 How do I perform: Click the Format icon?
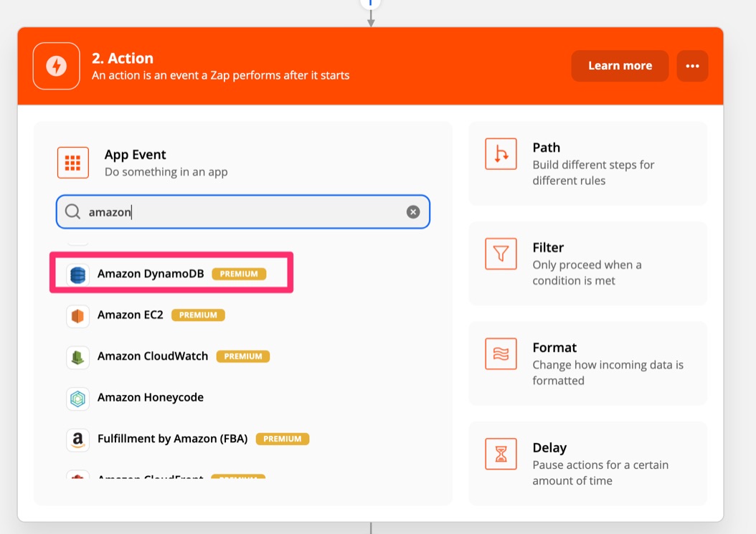[x=501, y=353]
